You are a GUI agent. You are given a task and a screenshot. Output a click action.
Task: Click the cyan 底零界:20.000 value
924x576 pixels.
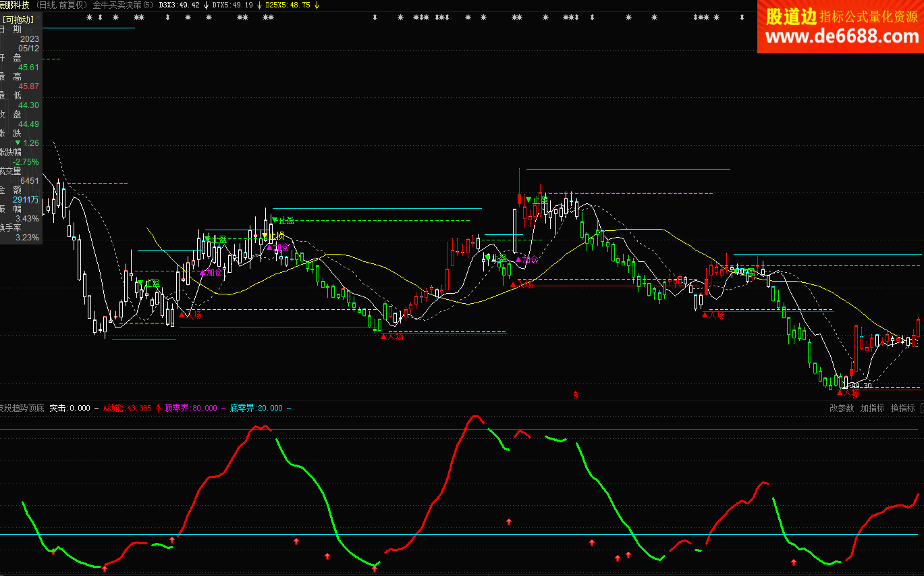tap(256, 409)
